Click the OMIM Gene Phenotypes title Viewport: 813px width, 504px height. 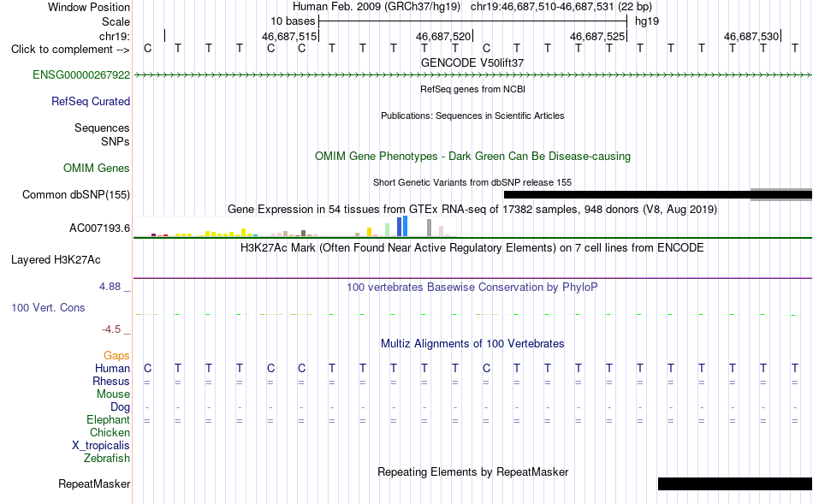pyautogui.click(x=472, y=156)
